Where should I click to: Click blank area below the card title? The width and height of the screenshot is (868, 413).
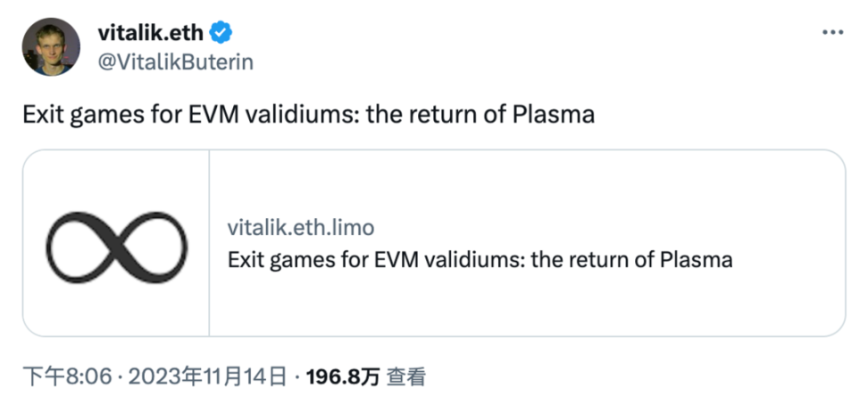pos(527,308)
